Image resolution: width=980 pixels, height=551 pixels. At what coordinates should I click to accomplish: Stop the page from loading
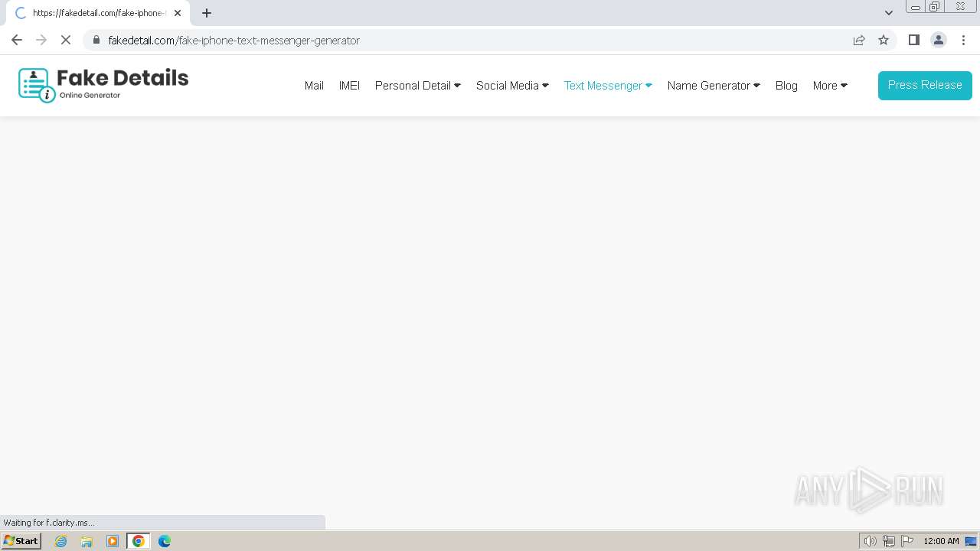pyautogui.click(x=66, y=40)
